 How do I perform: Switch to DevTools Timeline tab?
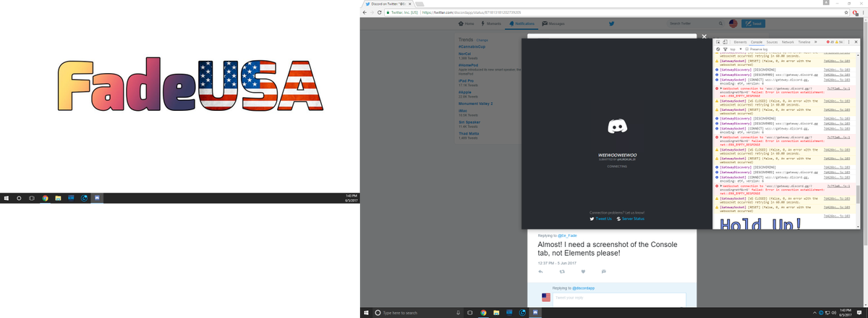(x=804, y=42)
